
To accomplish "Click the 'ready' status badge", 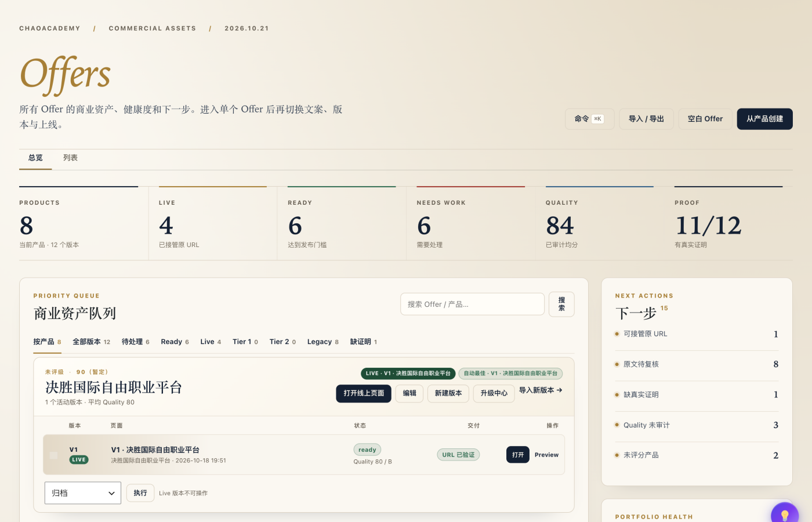I will pyautogui.click(x=367, y=449).
